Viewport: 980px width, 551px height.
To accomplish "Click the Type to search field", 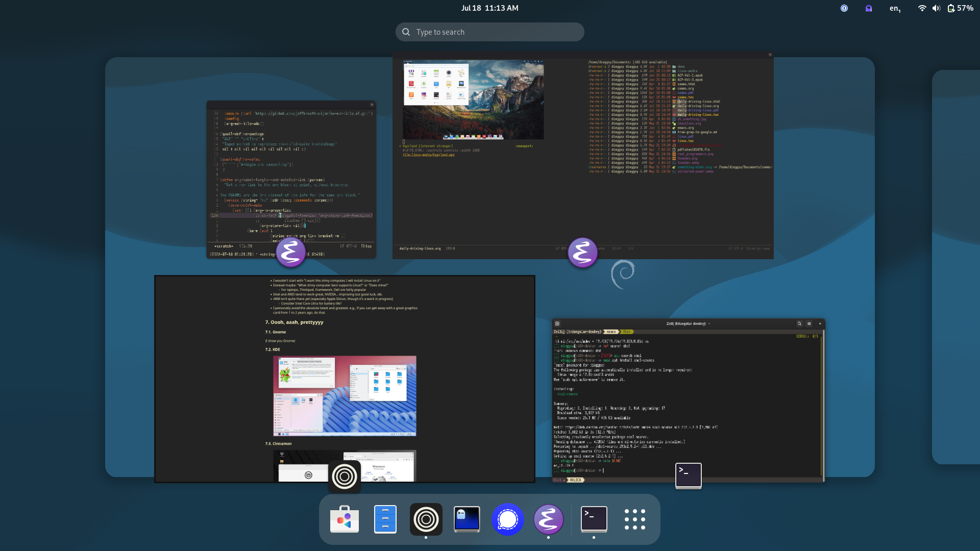I will click(x=490, y=32).
